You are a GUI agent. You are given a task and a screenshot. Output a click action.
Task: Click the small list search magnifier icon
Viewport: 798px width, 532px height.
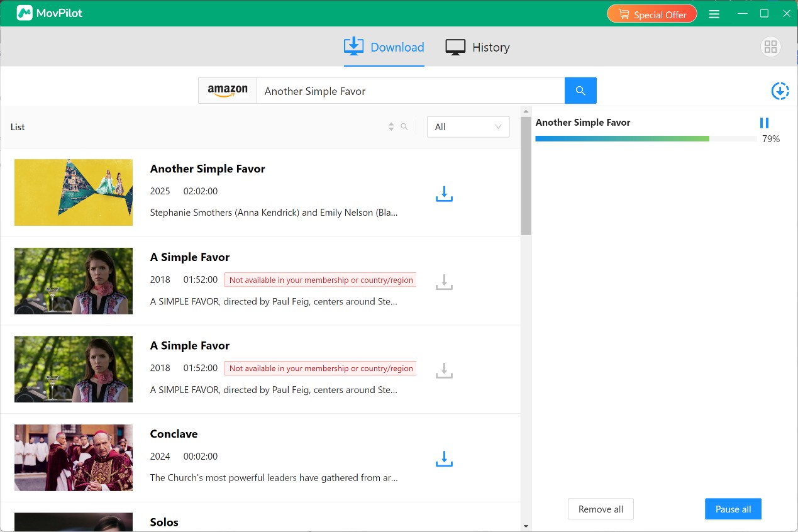point(404,126)
